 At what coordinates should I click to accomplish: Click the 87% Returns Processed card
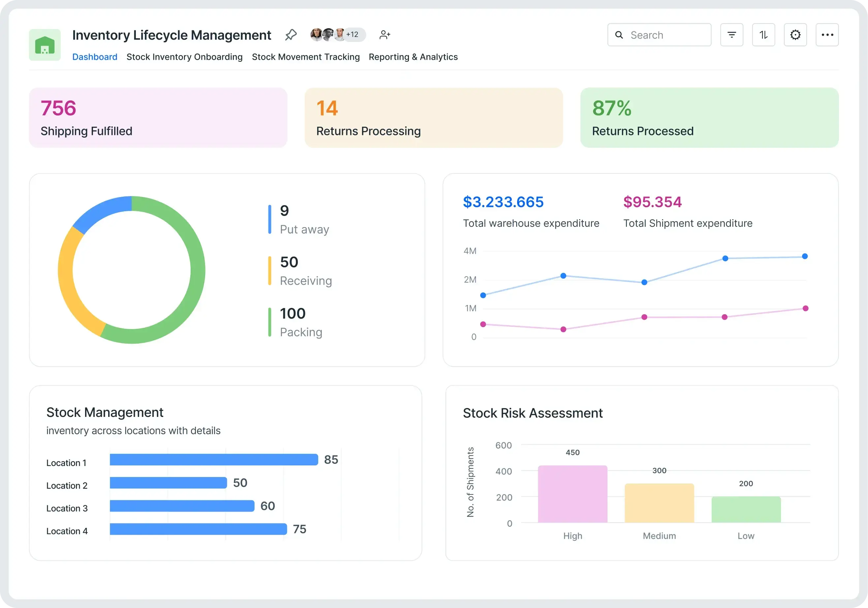tap(709, 117)
